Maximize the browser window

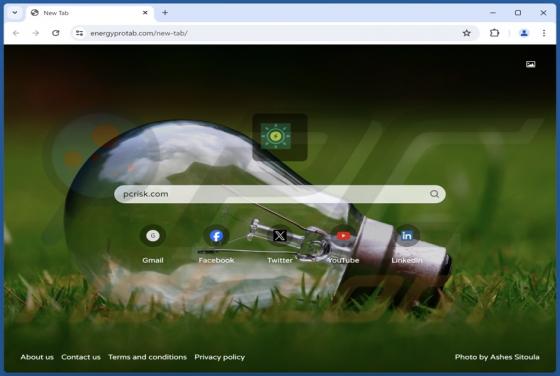518,13
